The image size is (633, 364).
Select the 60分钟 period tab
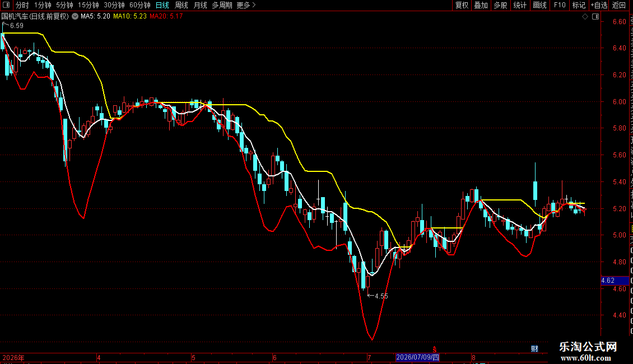(139, 5)
